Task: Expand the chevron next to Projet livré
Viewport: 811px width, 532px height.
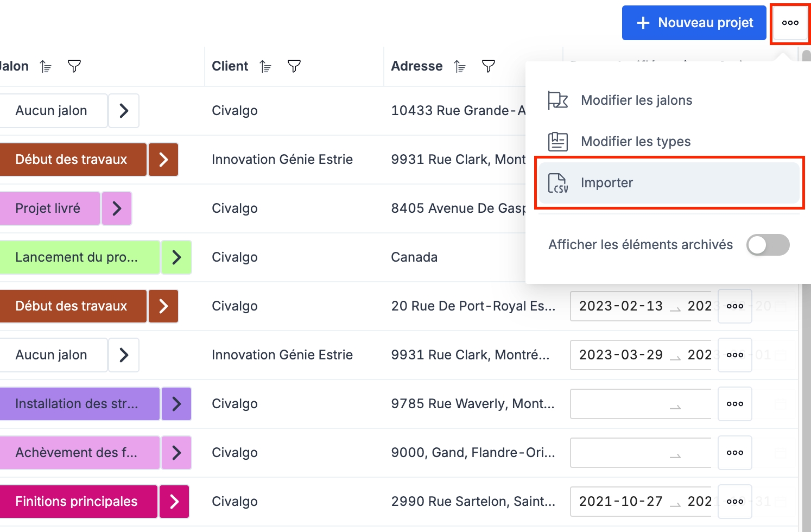Action: pyautogui.click(x=117, y=208)
